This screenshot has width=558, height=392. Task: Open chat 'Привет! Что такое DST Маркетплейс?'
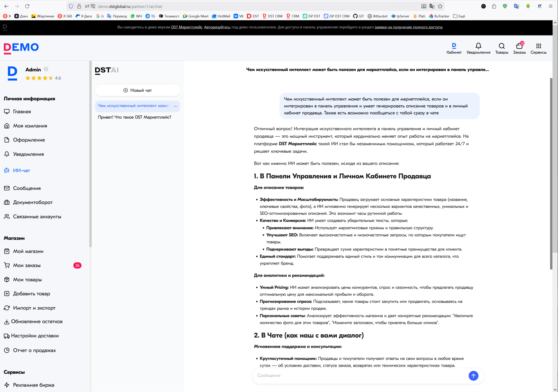134,117
